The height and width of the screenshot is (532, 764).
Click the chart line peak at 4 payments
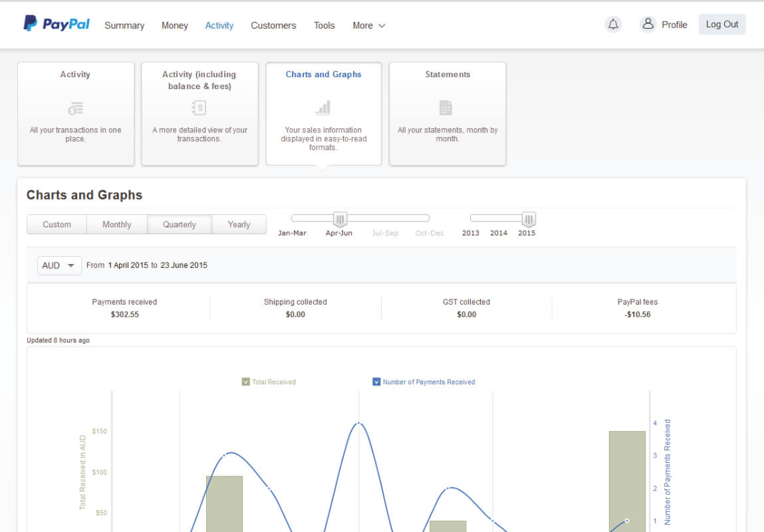pos(358,423)
